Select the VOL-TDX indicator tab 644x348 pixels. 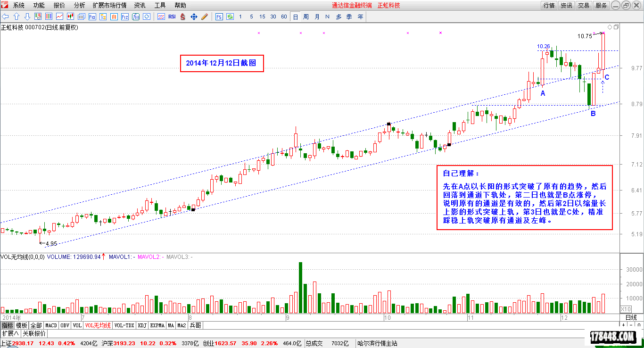click(x=124, y=325)
